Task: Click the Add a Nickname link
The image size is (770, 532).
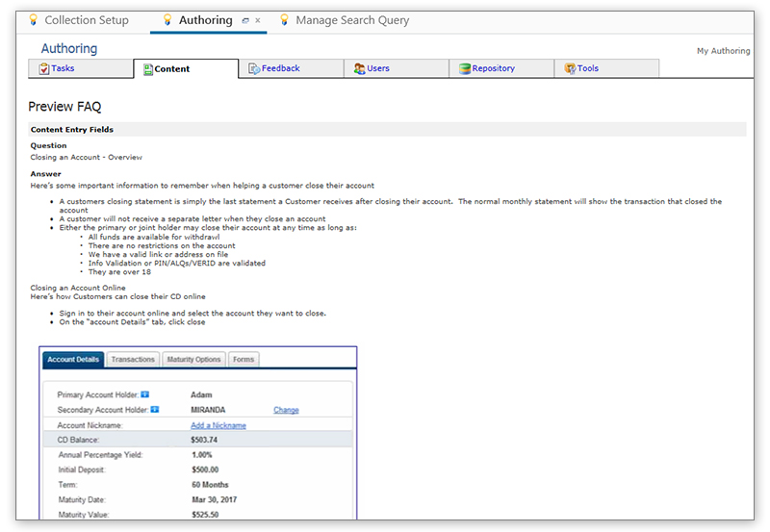Action: click(x=218, y=425)
